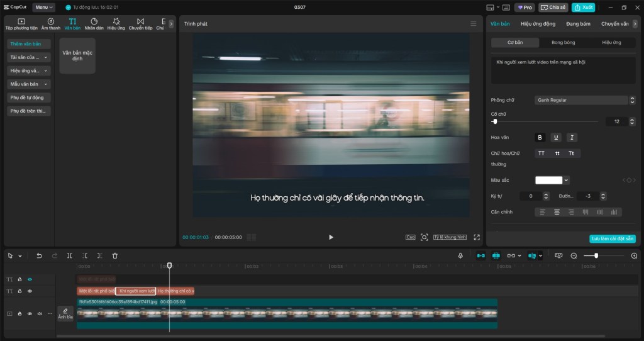This screenshot has height=341, width=644.
Task: Click the microphone voiceover record icon
Action: (x=460, y=255)
